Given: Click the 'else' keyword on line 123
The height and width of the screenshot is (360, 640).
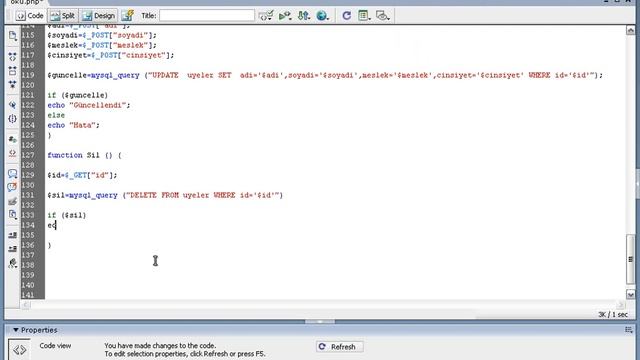Looking at the screenshot, I should [56, 115].
